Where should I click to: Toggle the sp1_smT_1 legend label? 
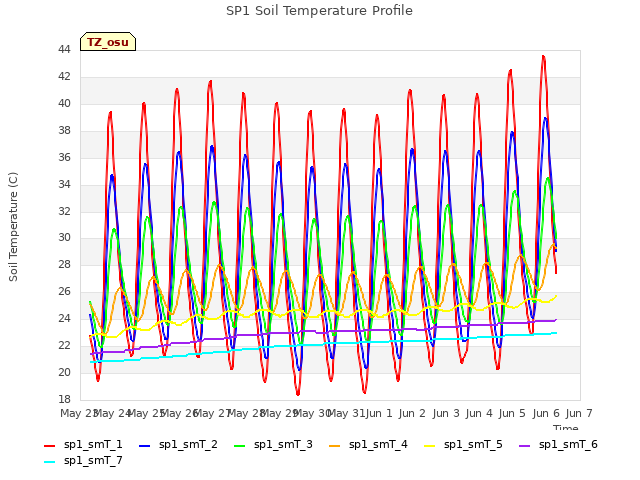point(93,444)
